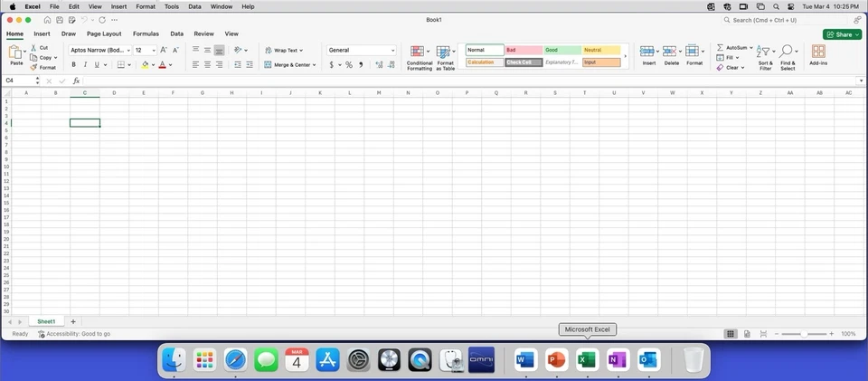Open the Tools menu in menu bar
This screenshot has width=868, height=381.
pyautogui.click(x=172, y=6)
